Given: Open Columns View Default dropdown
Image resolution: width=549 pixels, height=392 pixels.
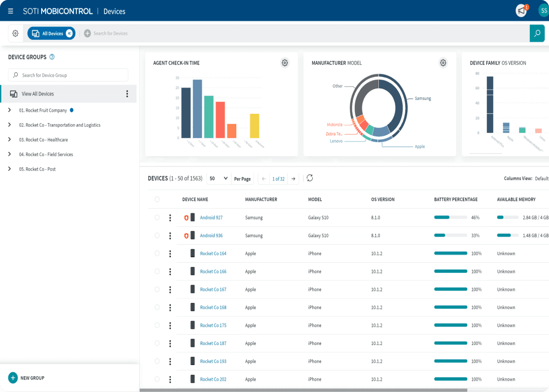Looking at the screenshot, I should click(542, 178).
